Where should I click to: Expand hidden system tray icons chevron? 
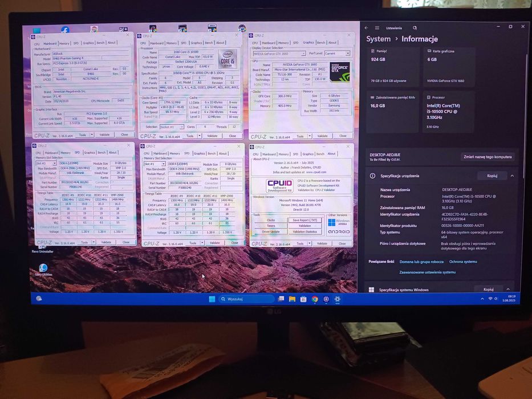pos(482,299)
